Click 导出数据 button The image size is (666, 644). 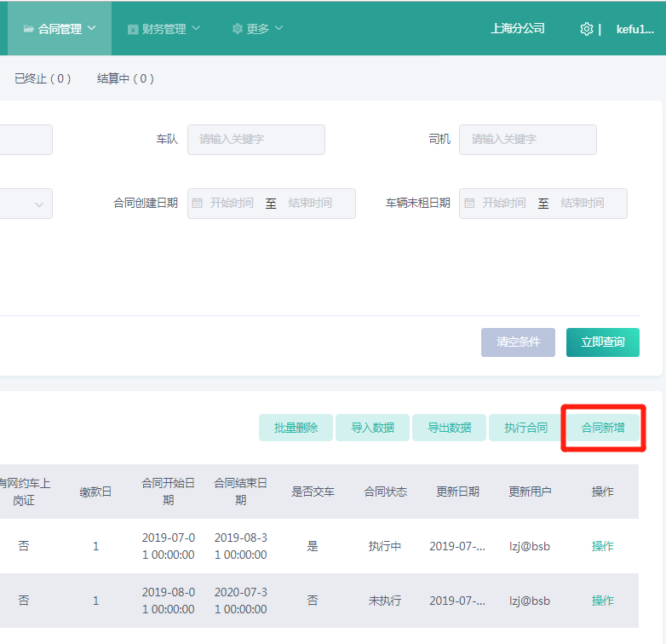(x=449, y=428)
